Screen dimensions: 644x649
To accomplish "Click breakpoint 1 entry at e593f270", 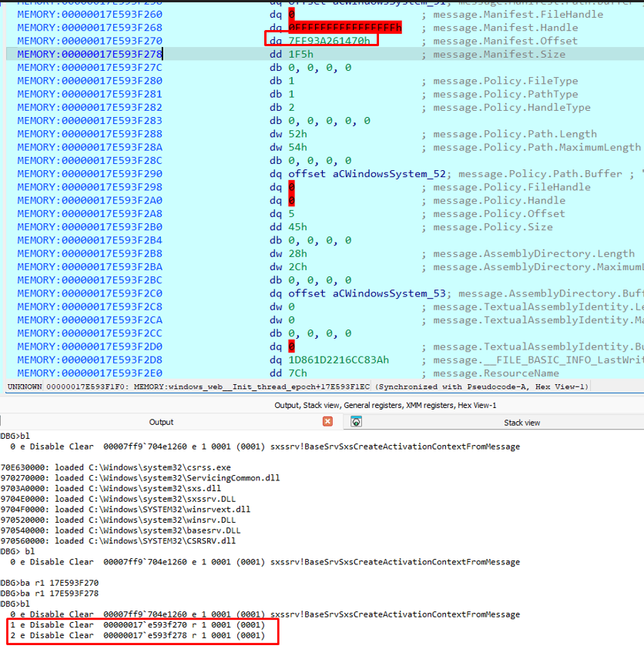I will (x=137, y=624).
